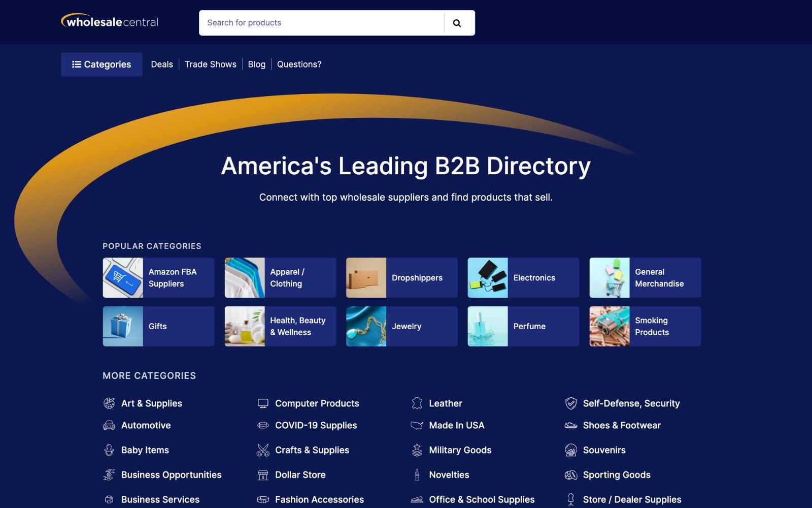812x508 pixels.
Task: Open Store / Dealer Supplies link
Action: click(x=632, y=499)
